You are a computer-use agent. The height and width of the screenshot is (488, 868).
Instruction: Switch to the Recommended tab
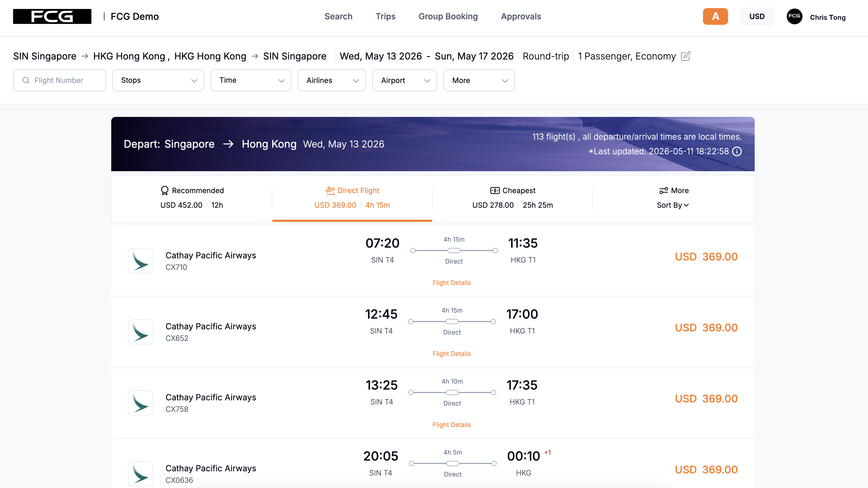192,198
